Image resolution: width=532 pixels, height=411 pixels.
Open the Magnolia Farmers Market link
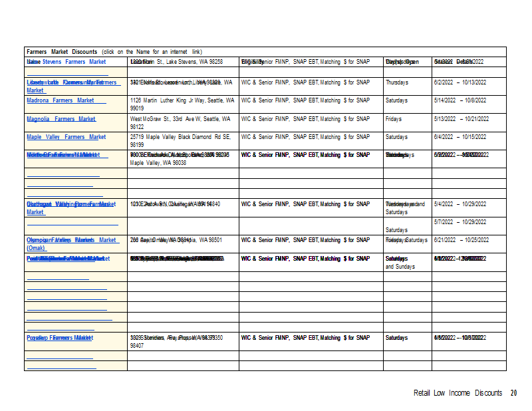pyautogui.click(x=61, y=119)
